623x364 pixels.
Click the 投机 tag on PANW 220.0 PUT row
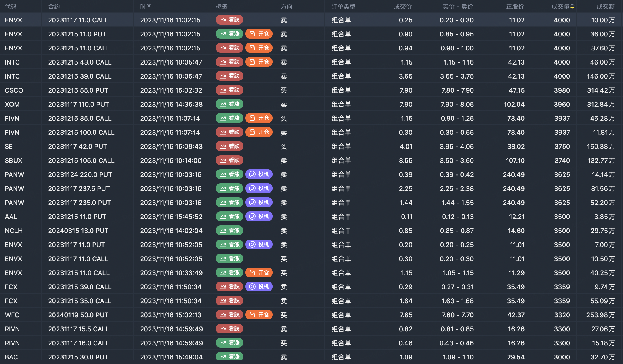(x=259, y=174)
